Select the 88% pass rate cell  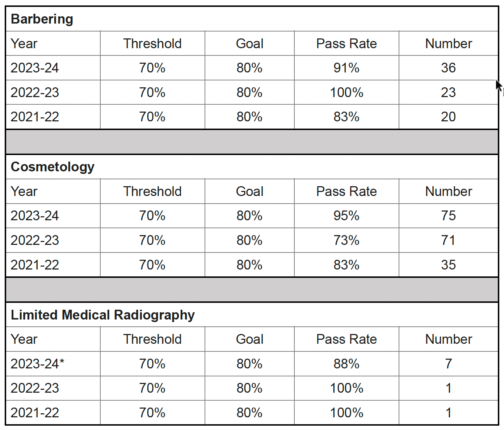click(346, 364)
